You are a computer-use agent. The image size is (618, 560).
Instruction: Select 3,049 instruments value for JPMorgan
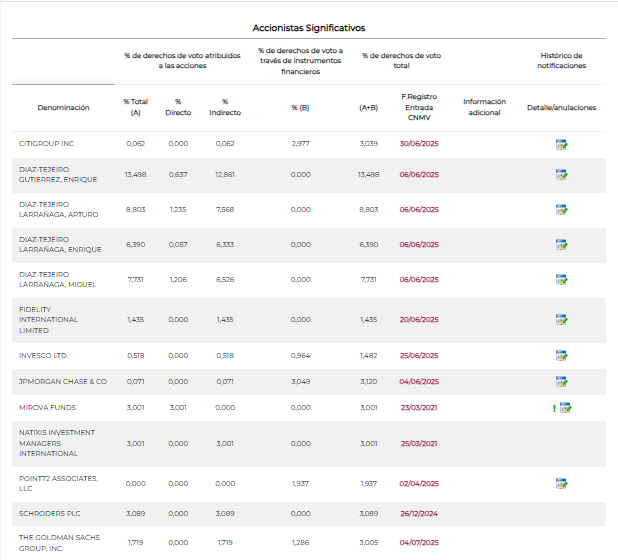pyautogui.click(x=300, y=381)
